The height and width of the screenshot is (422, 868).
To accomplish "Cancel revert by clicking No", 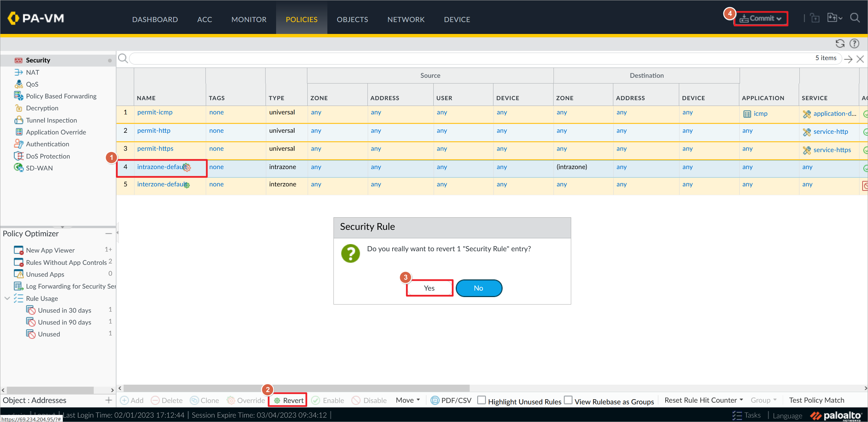I will pos(479,288).
